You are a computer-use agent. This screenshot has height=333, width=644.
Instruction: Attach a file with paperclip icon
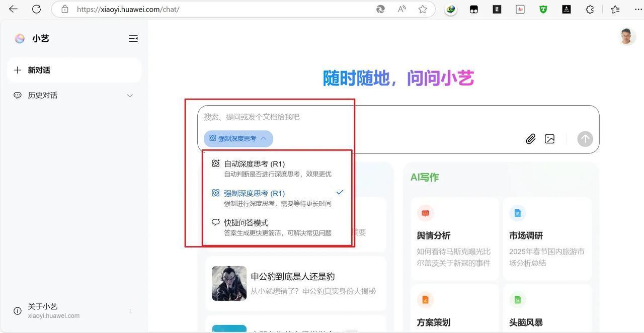coord(530,139)
